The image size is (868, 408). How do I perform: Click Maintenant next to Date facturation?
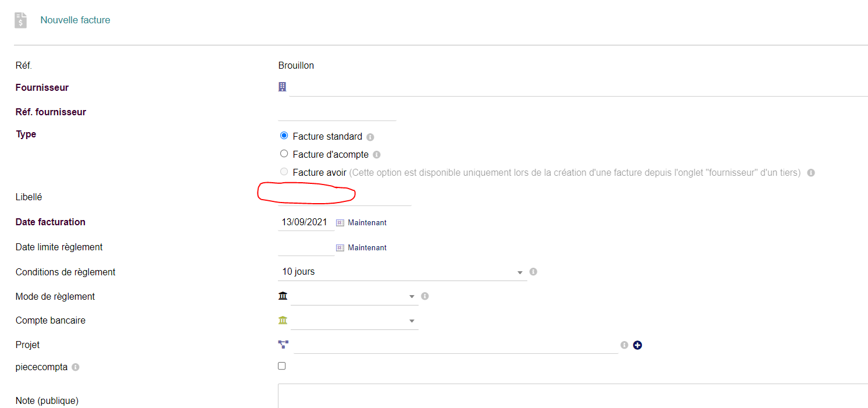click(x=367, y=222)
